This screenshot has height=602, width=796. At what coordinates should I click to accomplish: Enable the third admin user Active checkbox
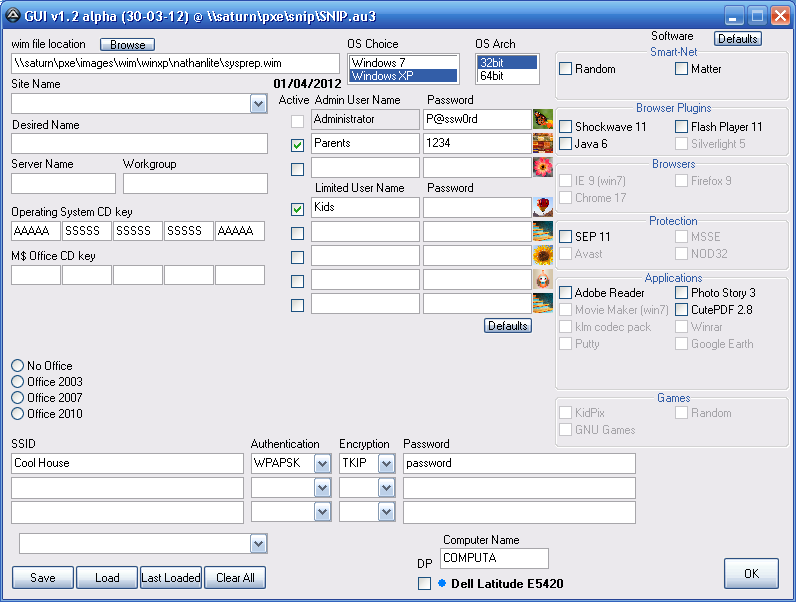tap(297, 169)
